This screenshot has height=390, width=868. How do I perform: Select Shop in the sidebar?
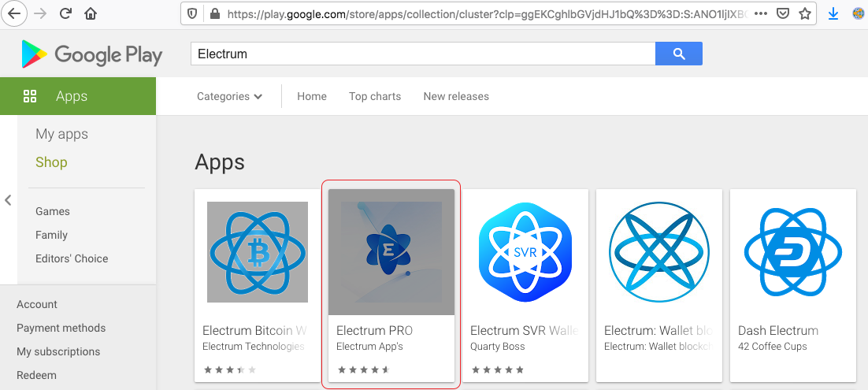(51, 162)
